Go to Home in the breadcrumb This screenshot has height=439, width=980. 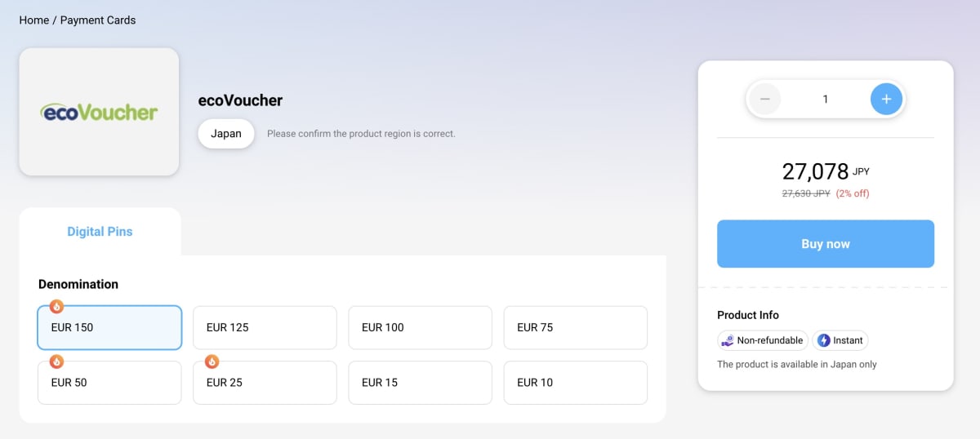tap(34, 20)
